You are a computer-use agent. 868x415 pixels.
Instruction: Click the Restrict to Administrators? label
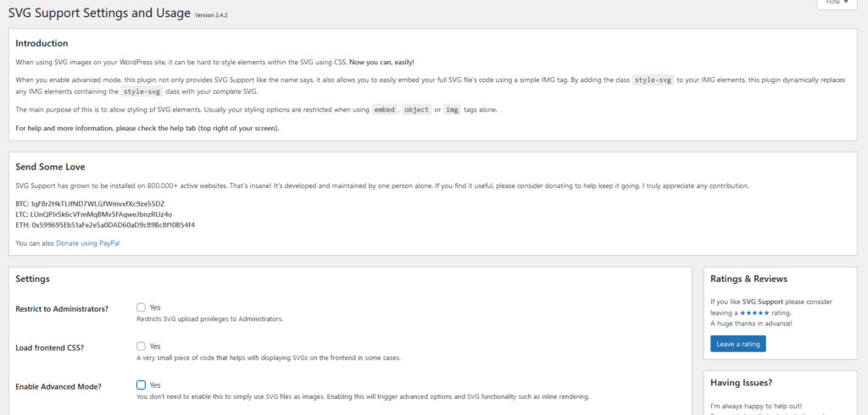click(62, 309)
